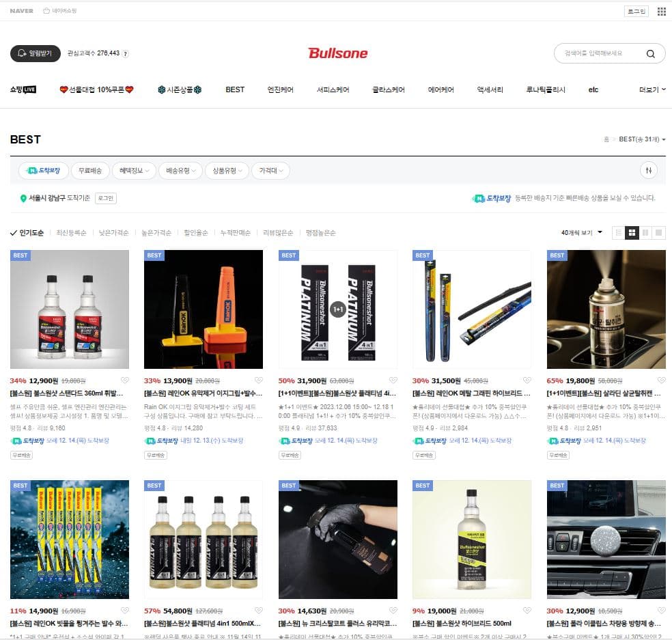This screenshot has width=672, height=640.
Task: Switch to two-column view icon
Action: tap(645, 233)
